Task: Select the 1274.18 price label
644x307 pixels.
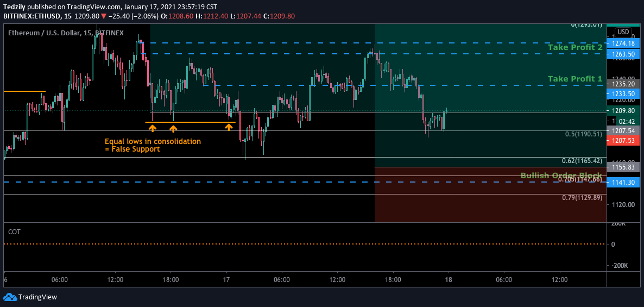Action: (623, 43)
